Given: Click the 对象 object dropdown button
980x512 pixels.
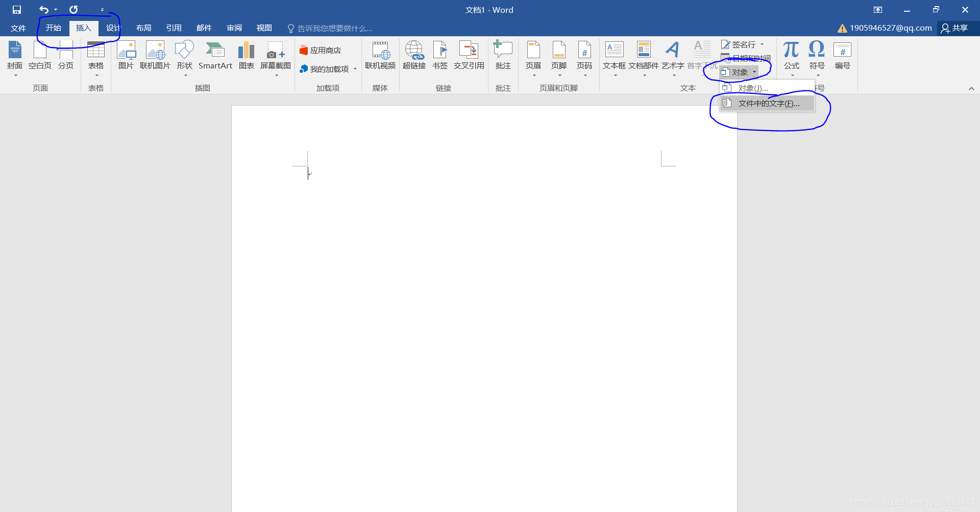Looking at the screenshot, I should pyautogui.click(x=739, y=72).
